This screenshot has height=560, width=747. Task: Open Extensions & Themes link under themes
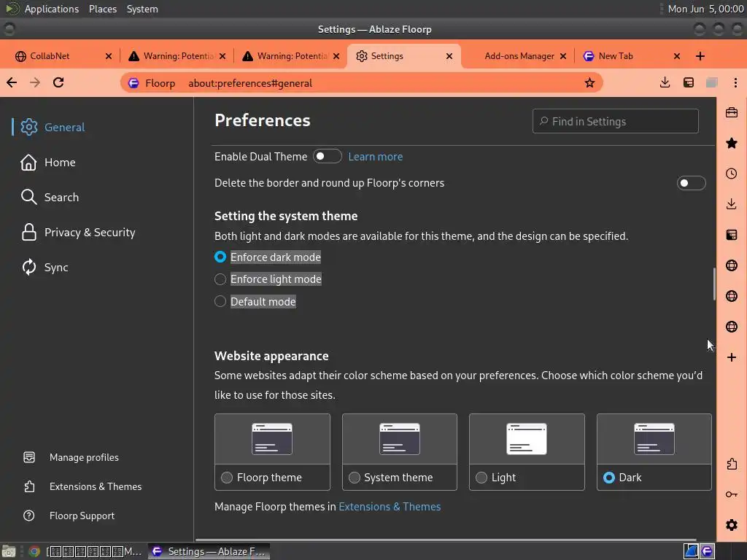(390, 507)
